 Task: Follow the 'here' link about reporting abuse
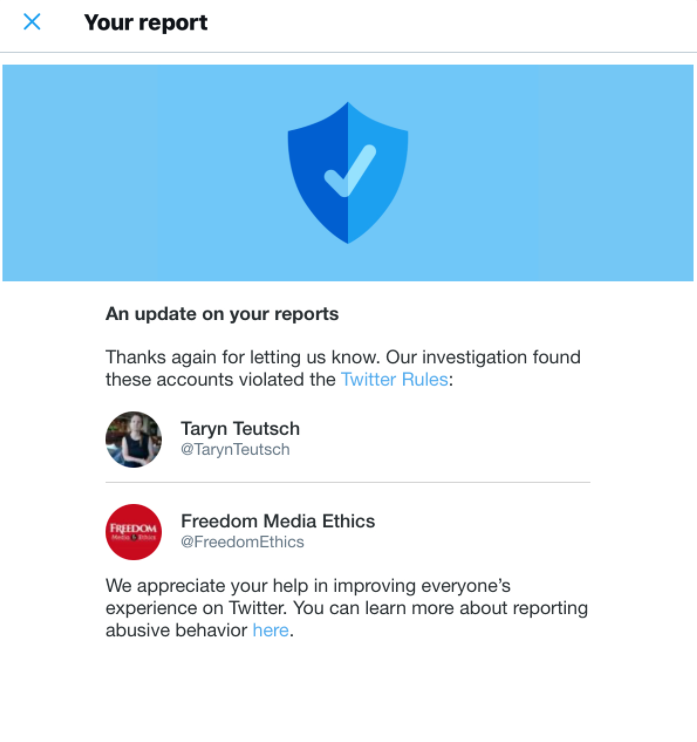270,630
